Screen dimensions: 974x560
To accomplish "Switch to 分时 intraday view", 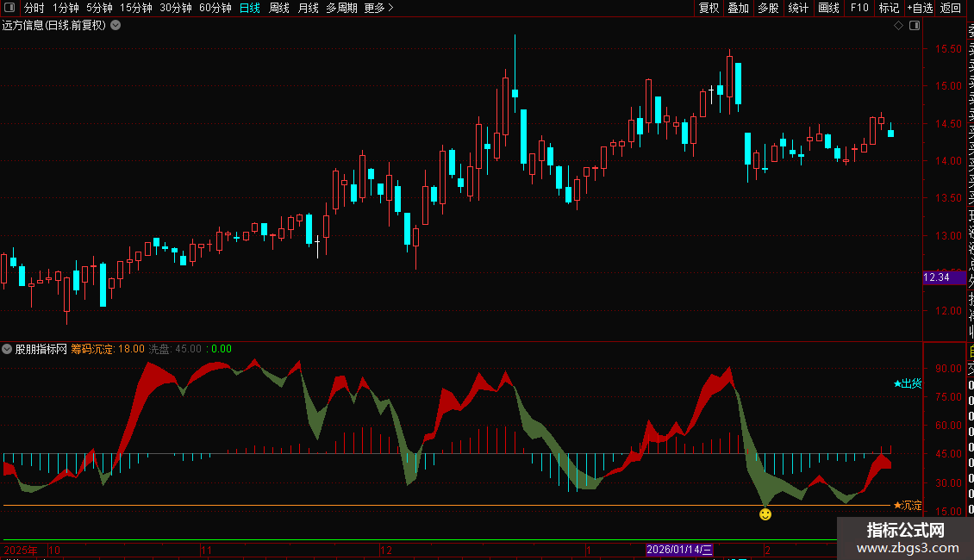I will [34, 8].
